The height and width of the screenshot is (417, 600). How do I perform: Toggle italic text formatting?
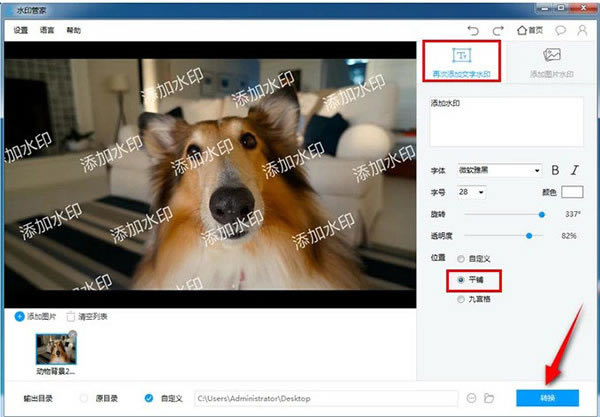[575, 170]
